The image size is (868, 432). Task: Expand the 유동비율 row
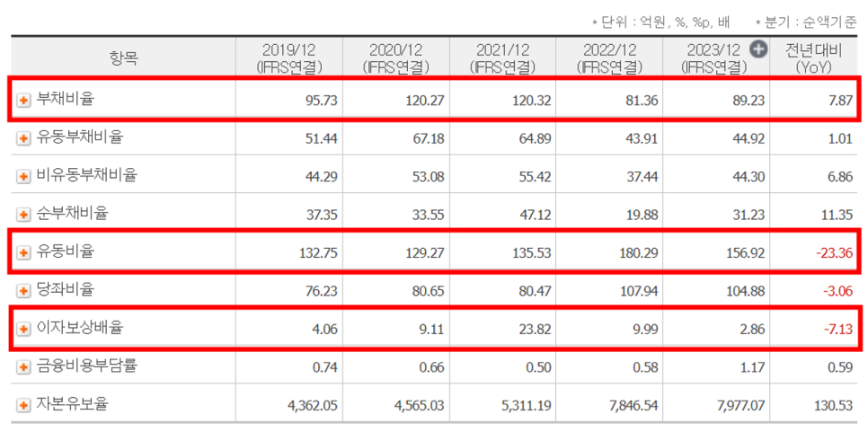[x=23, y=252]
